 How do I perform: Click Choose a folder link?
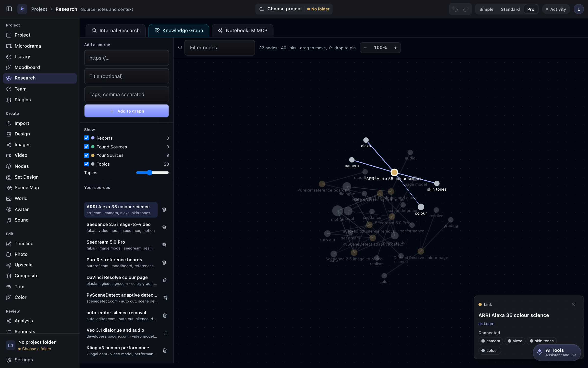pyautogui.click(x=37, y=349)
